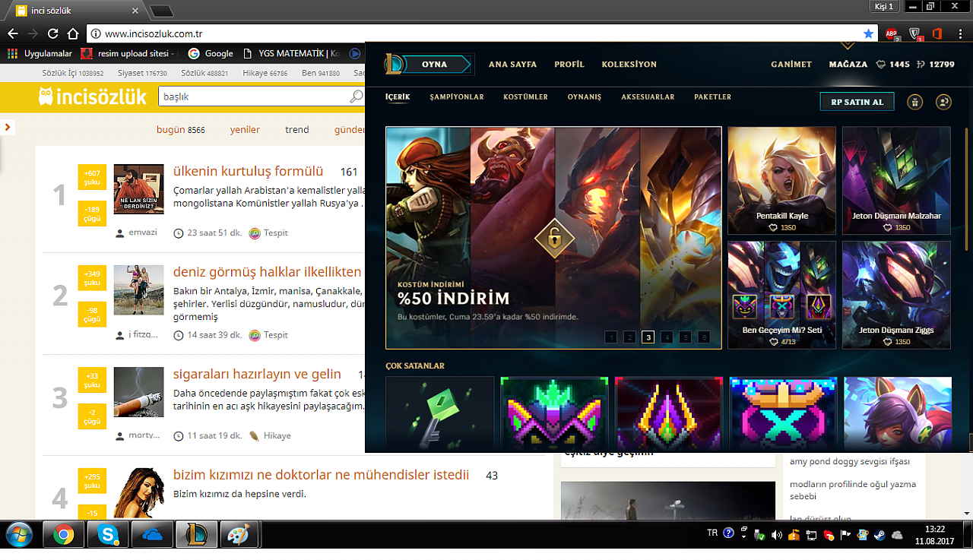Click the League store vertical scrollbar
Image resolution: width=973 pixels, height=560 pixels.
(967, 188)
